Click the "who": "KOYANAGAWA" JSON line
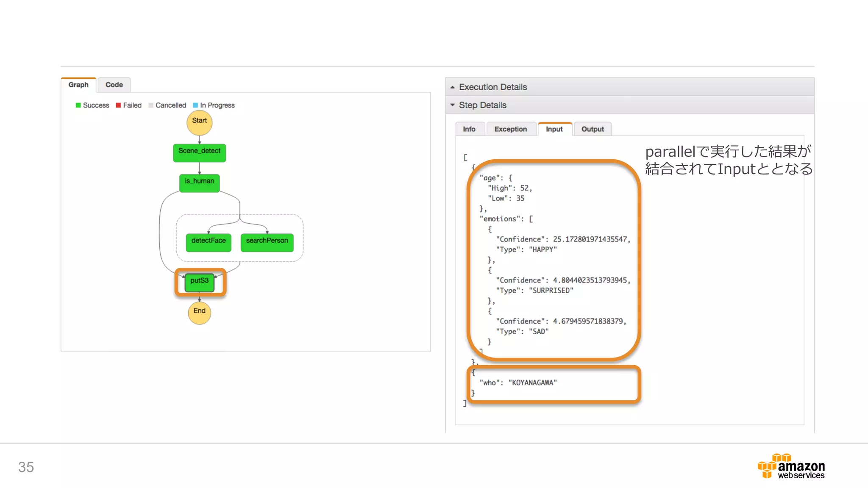The height and width of the screenshot is (488, 868). (518, 383)
